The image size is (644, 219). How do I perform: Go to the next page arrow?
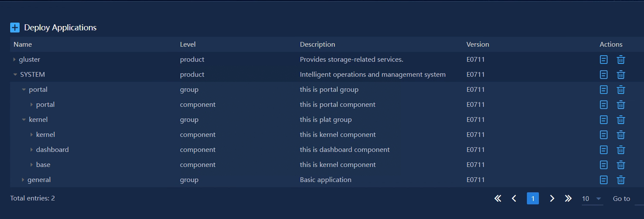point(552,199)
